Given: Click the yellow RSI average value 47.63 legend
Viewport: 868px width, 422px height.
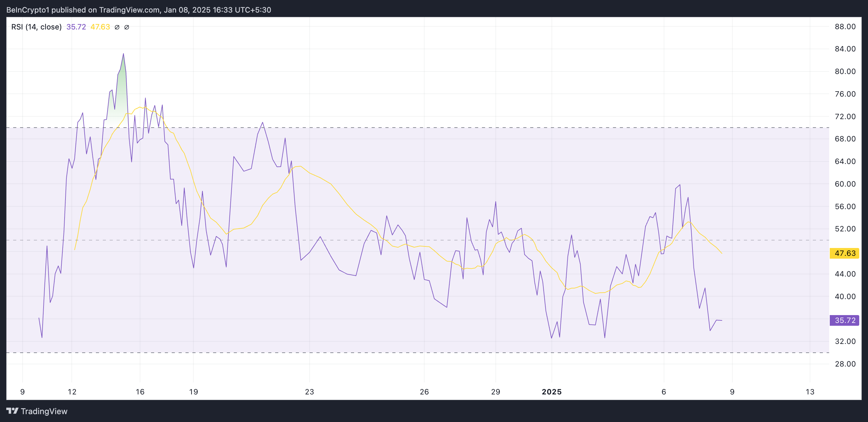Looking at the screenshot, I should tap(100, 27).
